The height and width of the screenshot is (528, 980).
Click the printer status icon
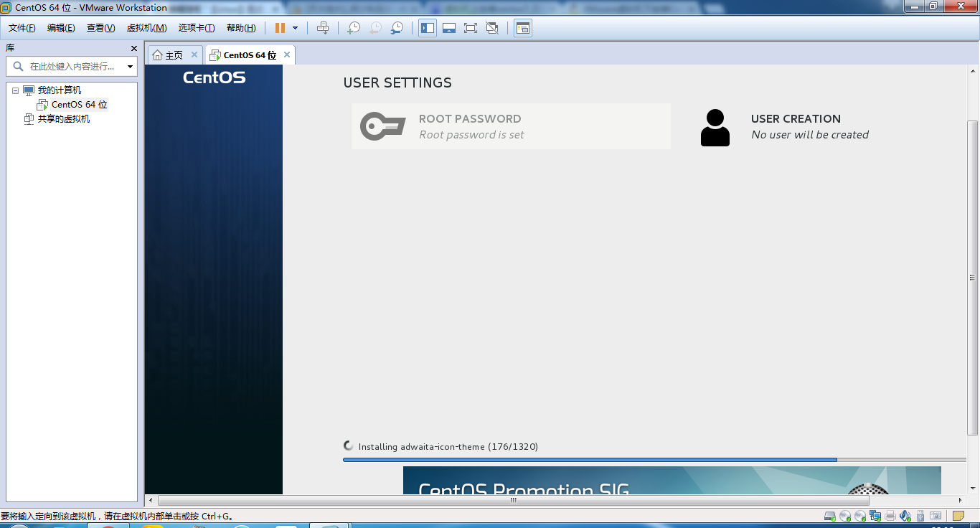point(890,515)
